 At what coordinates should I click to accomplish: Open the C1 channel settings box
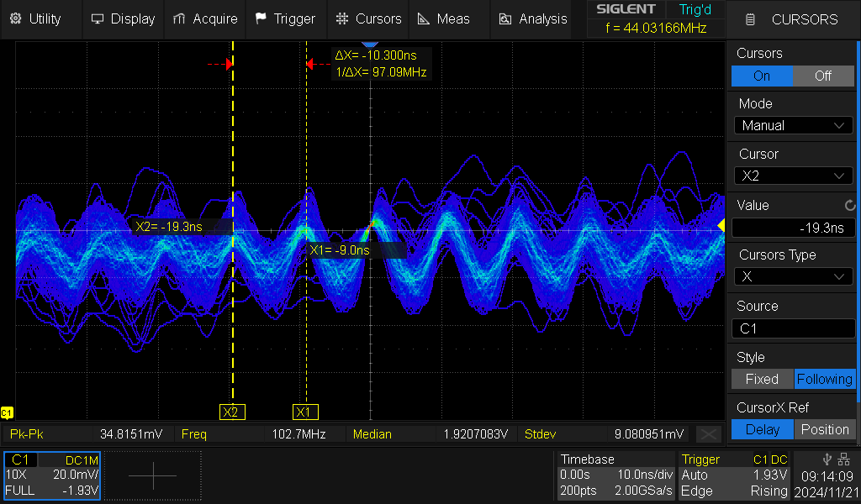point(52,475)
